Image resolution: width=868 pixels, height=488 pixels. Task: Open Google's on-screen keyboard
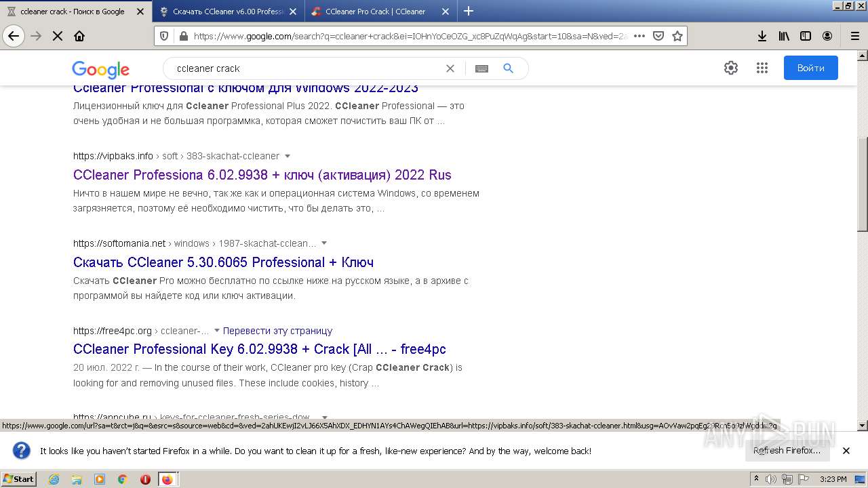pyautogui.click(x=481, y=68)
